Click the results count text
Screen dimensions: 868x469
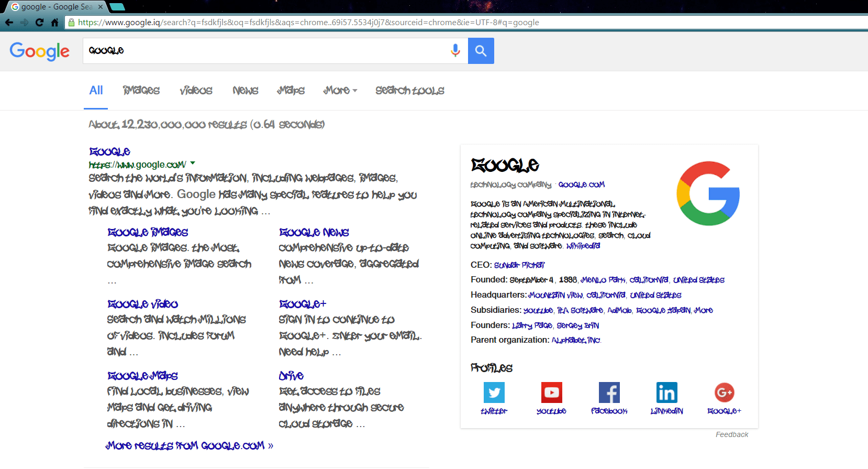207,125
